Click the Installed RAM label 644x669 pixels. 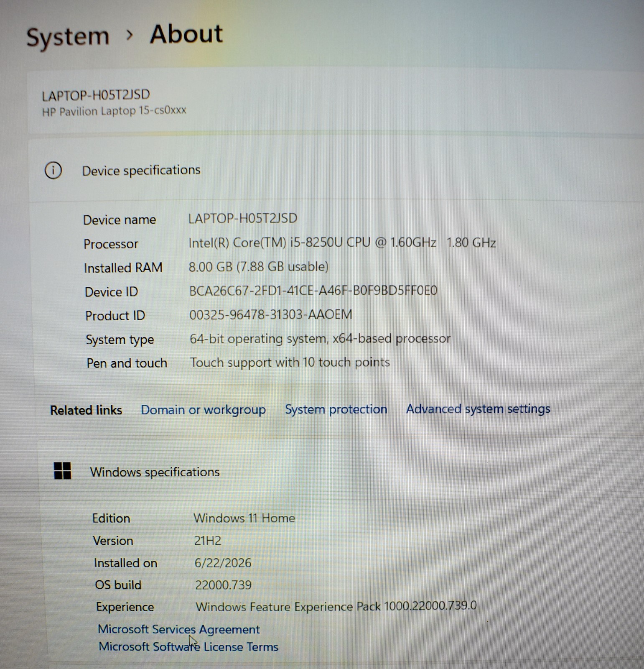coord(123,268)
